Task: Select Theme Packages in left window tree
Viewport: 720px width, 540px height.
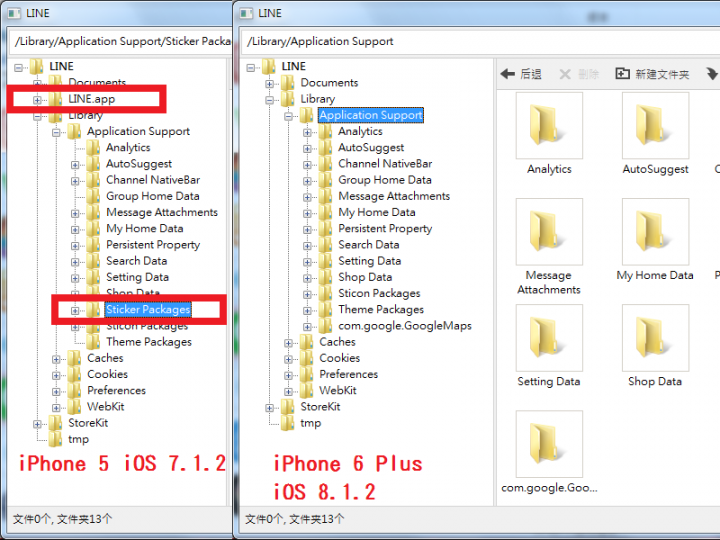Action: click(149, 342)
